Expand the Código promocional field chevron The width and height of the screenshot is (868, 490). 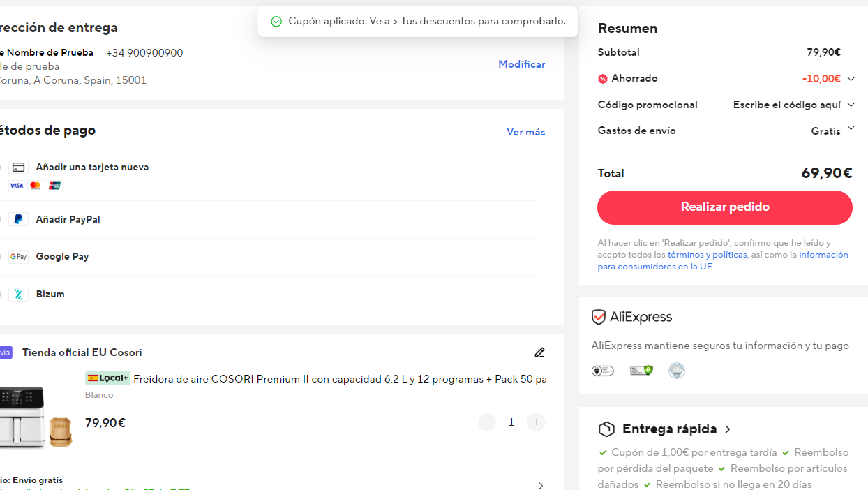[x=851, y=105]
